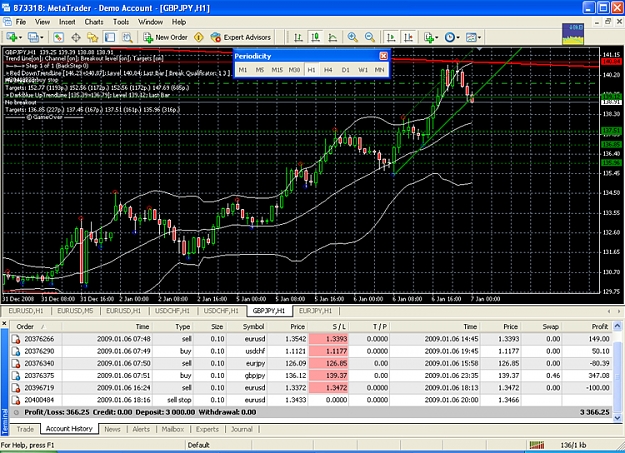Close the Terminal panel with its X
Viewport: 625px width, 453px height.
click(x=4, y=323)
